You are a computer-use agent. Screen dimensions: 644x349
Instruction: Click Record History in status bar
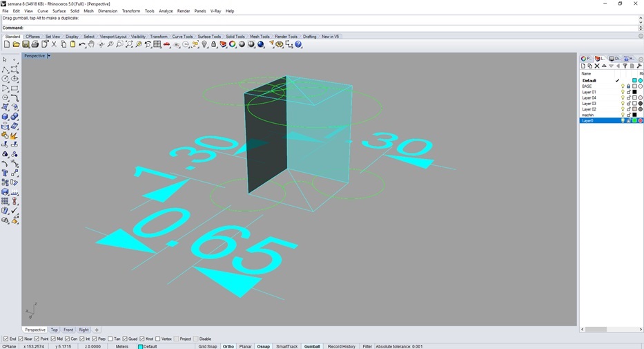tap(341, 346)
